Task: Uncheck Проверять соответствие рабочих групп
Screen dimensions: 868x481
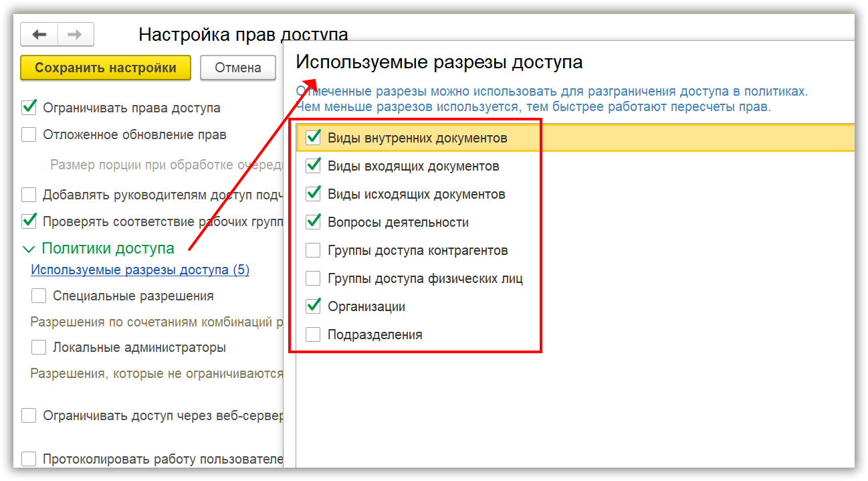Action: 29,220
